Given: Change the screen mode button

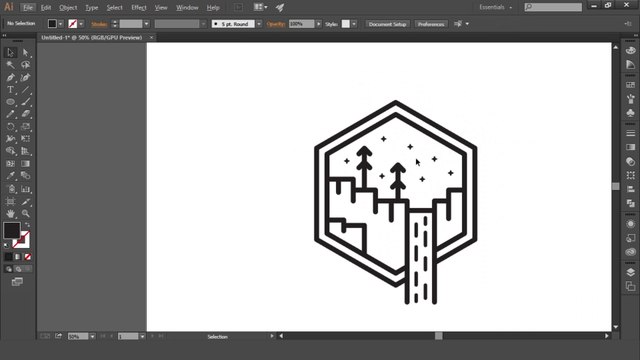Looking at the screenshot, I should 17,282.
